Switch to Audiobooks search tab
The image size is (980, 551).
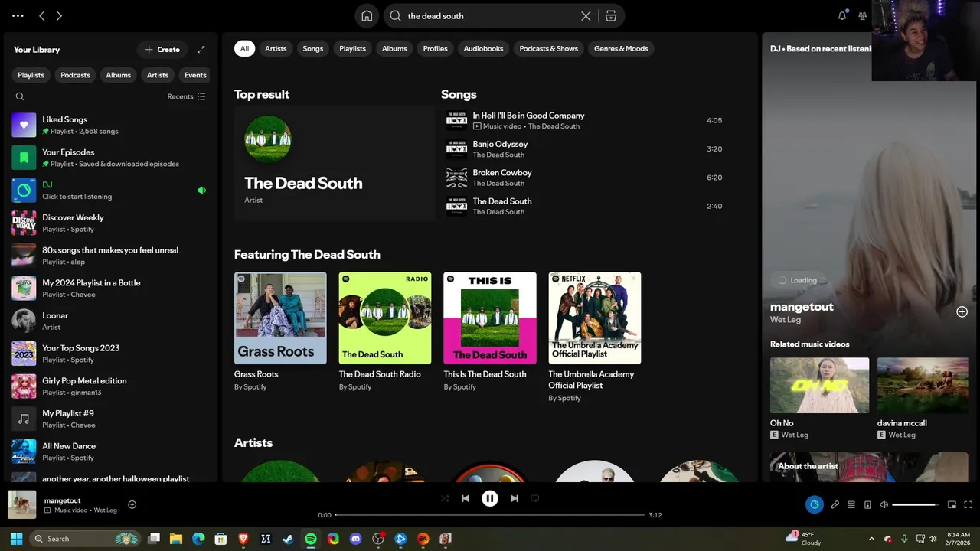(484, 48)
